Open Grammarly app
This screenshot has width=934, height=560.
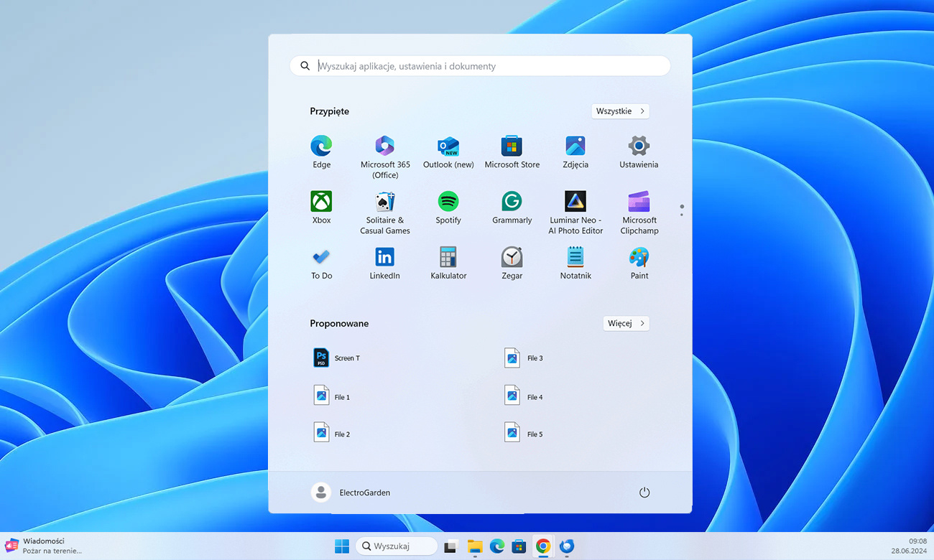512,207
